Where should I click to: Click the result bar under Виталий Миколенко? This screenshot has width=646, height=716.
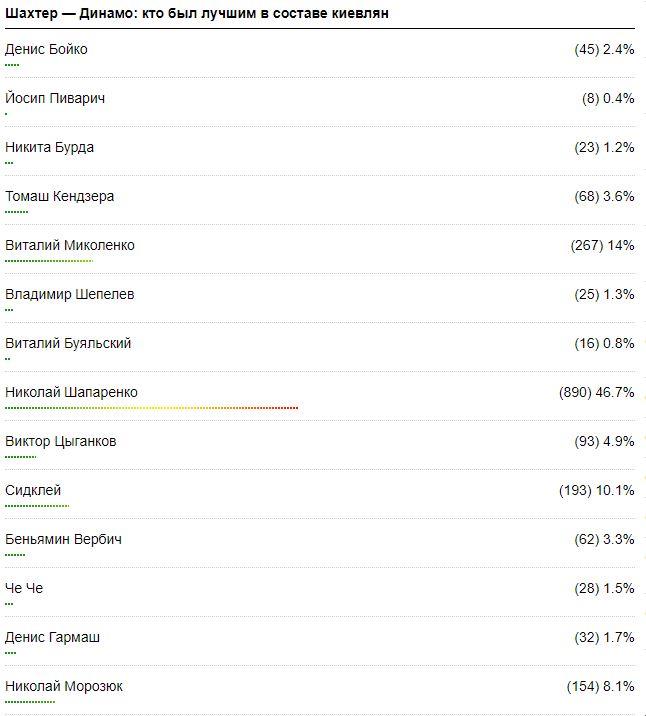[x=49, y=261]
